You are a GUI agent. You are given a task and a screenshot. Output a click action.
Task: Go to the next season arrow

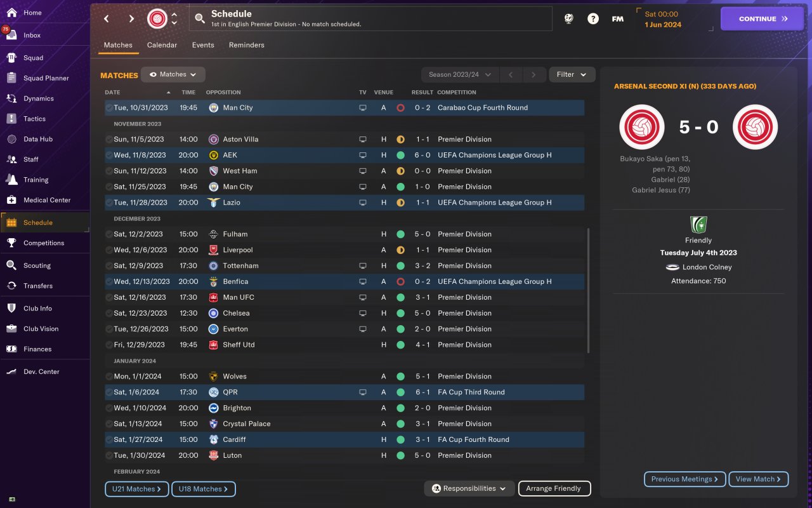pos(534,75)
